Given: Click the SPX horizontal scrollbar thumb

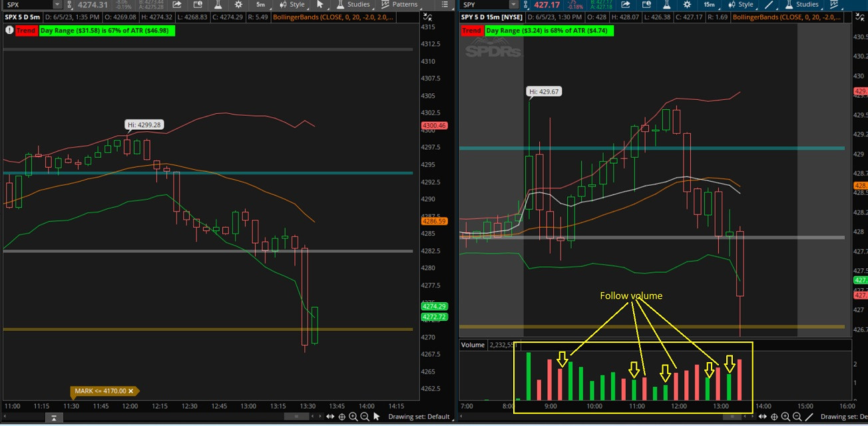Looking at the screenshot, I should tap(296, 417).
